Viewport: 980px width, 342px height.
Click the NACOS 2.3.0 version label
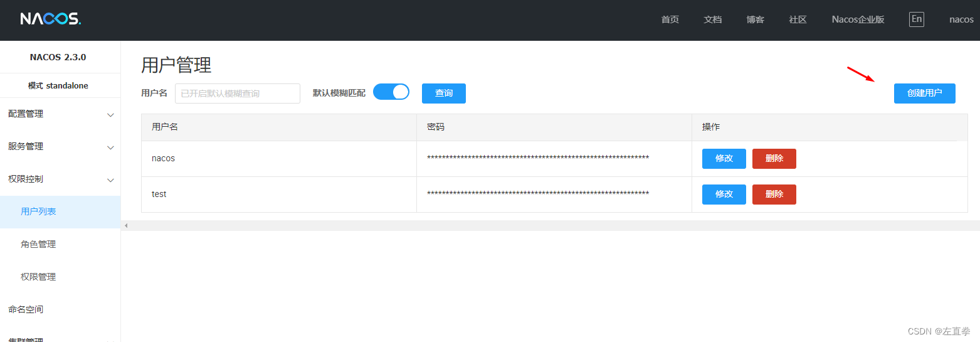click(58, 57)
